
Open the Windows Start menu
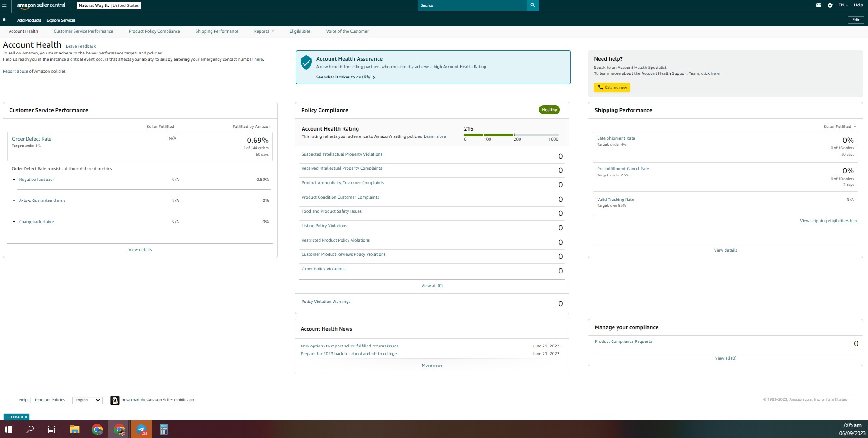pyautogui.click(x=8, y=429)
